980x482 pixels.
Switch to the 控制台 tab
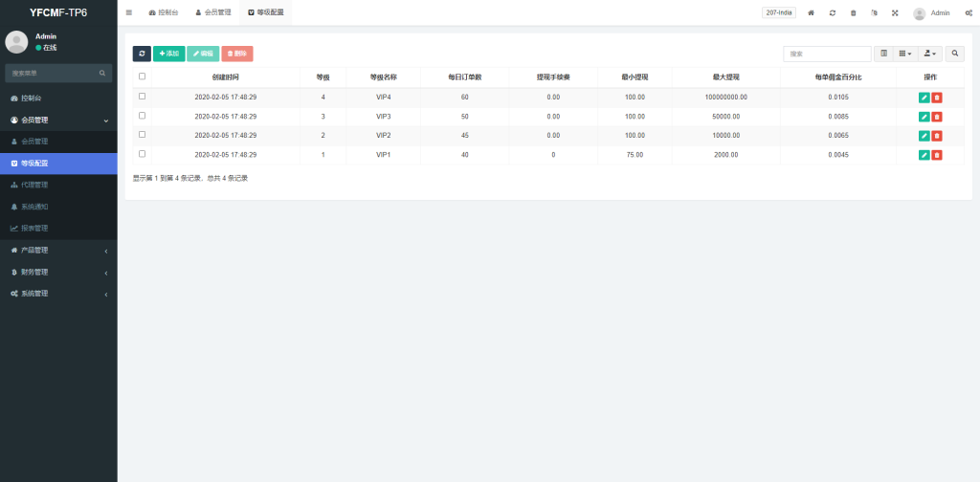point(164,13)
